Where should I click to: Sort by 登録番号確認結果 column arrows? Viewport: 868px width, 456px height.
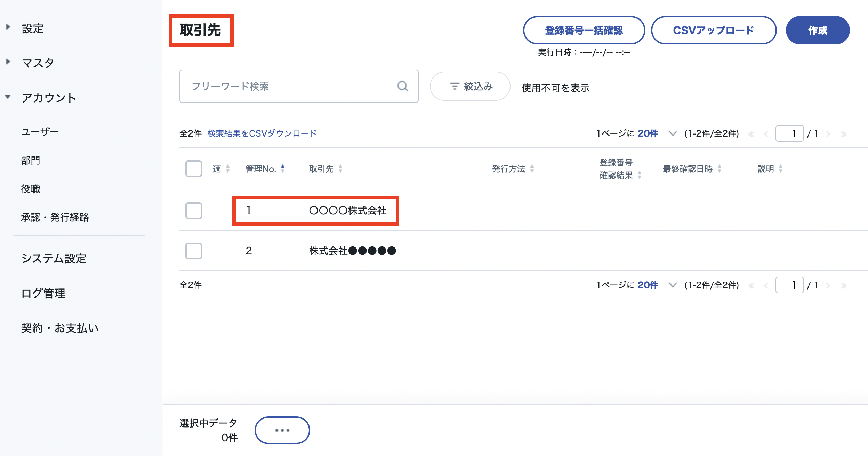coord(639,175)
